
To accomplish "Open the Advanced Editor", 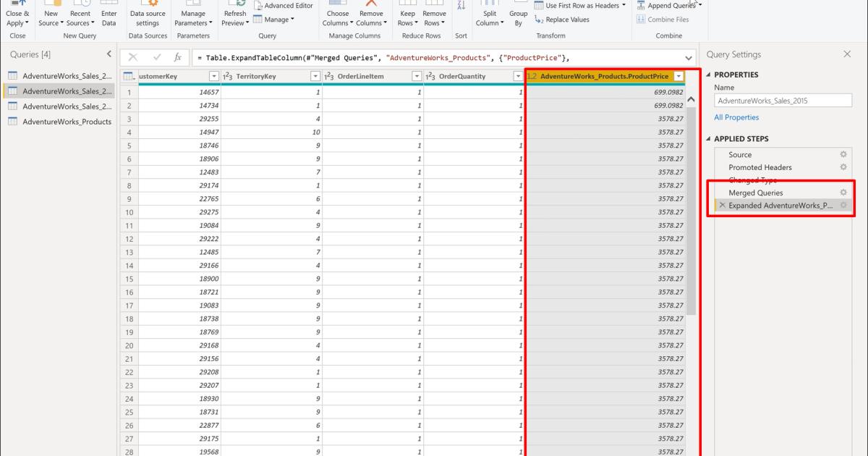I will 284,4.
